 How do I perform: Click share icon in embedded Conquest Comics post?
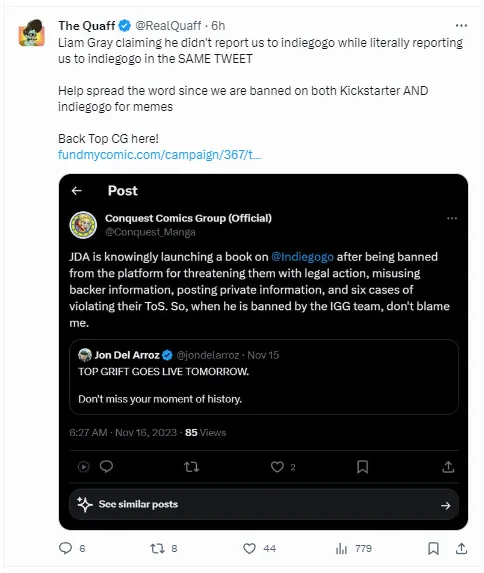[448, 467]
